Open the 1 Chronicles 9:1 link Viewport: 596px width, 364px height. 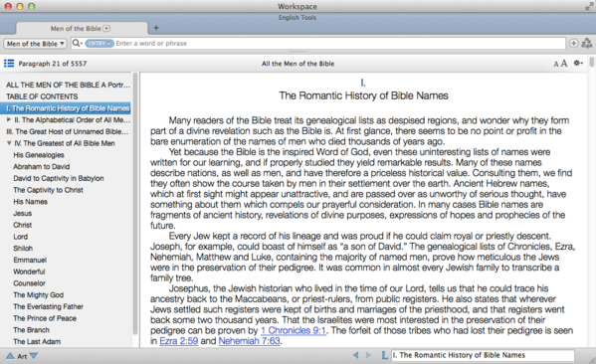294,330
